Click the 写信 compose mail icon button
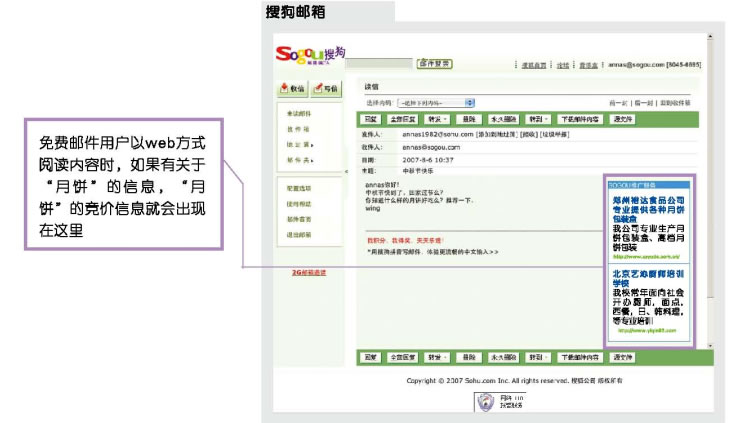Image resolution: width=729 pixels, height=423 pixels. pos(326,88)
